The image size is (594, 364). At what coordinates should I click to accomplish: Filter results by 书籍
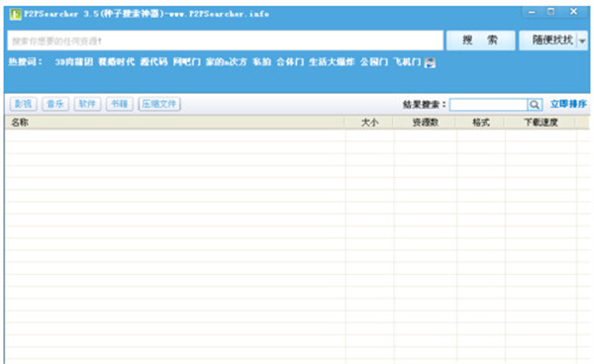click(120, 104)
